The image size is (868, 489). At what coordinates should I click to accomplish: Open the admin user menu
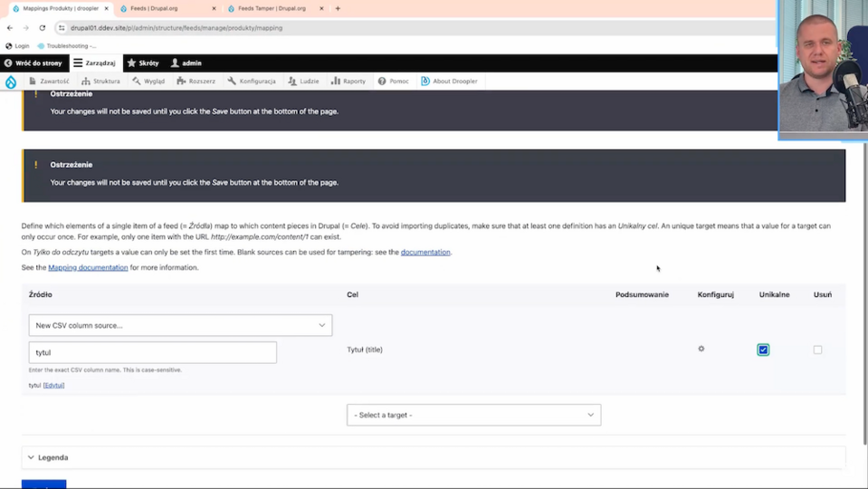point(186,63)
